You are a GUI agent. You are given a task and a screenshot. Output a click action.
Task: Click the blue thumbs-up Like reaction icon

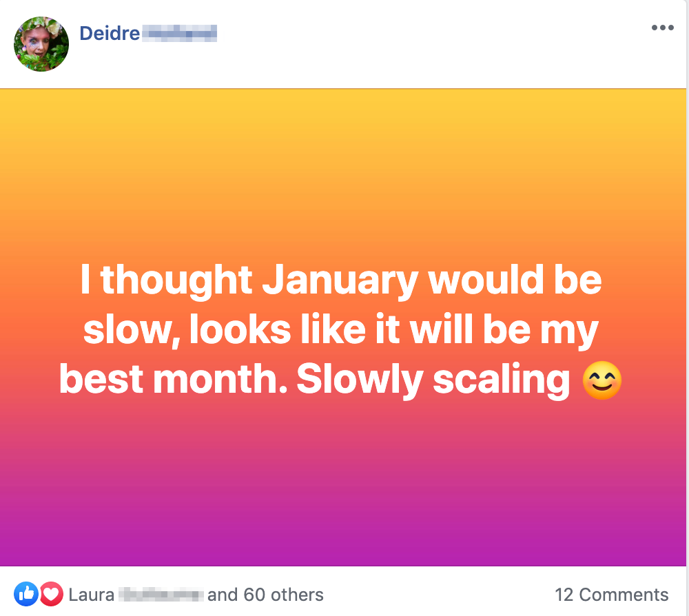click(26, 594)
